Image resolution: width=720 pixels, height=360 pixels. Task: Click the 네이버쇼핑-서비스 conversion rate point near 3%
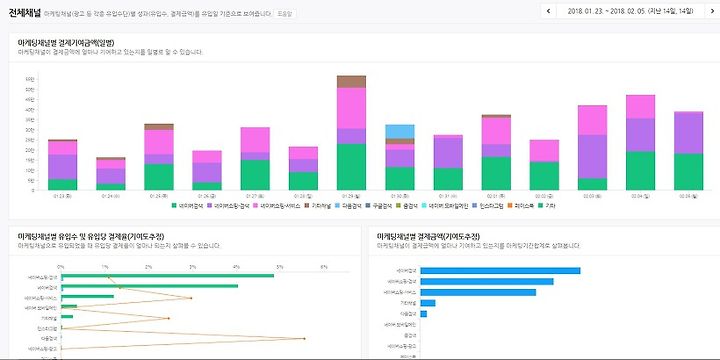[x=191, y=298]
